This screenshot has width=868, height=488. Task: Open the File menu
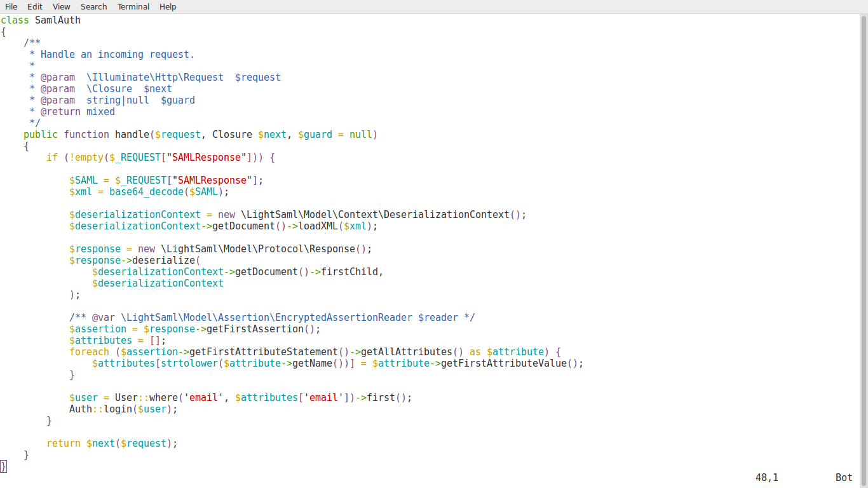click(x=11, y=6)
